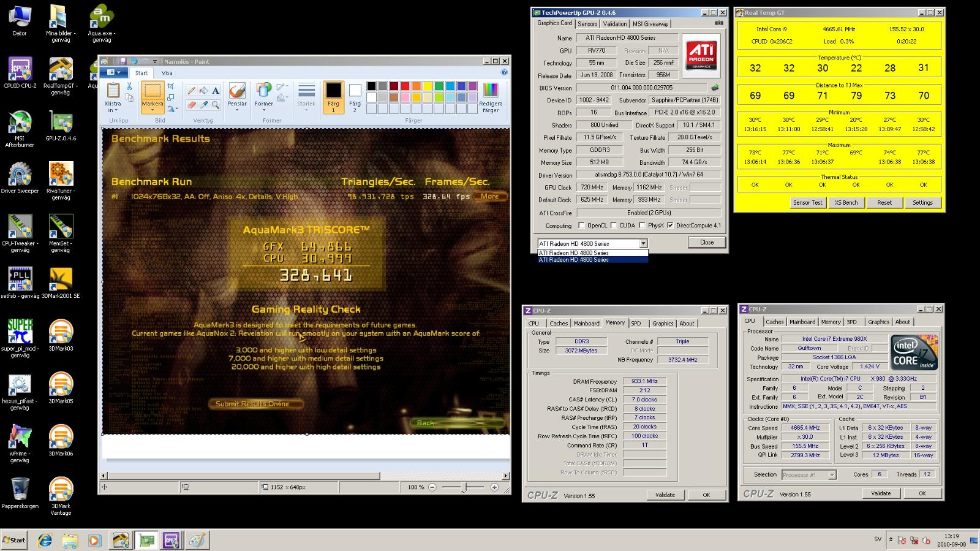
Task: Switch to the Visa tab in Paint
Action: tap(167, 73)
